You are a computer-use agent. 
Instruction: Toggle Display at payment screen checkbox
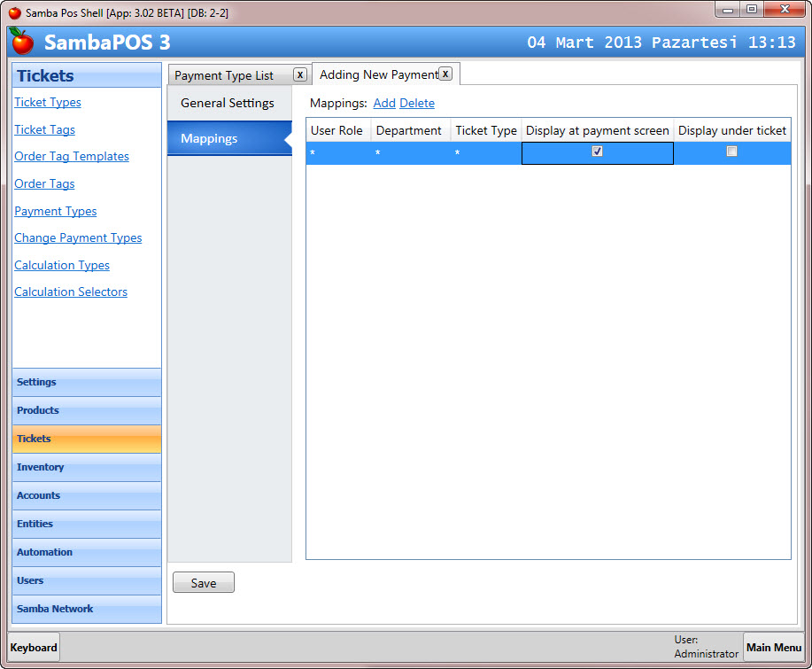(x=597, y=152)
